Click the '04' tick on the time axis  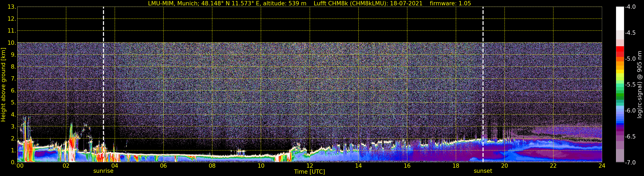[x=115, y=166]
